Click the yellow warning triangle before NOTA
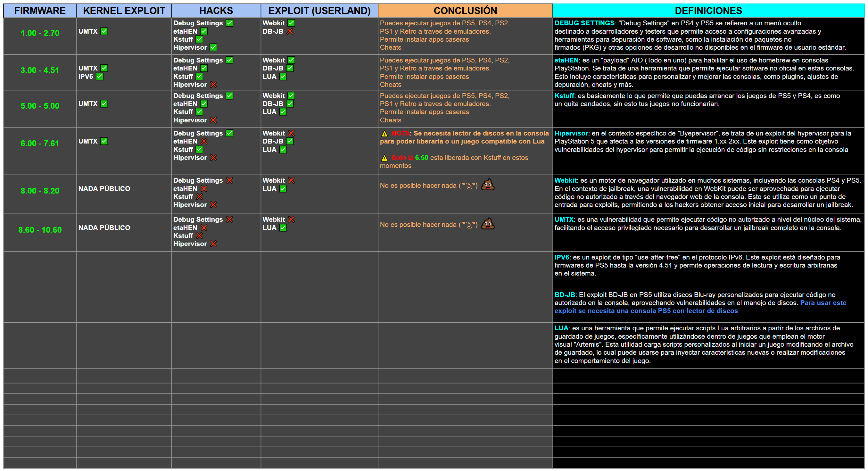This screenshot has height=471, width=868. click(x=384, y=134)
